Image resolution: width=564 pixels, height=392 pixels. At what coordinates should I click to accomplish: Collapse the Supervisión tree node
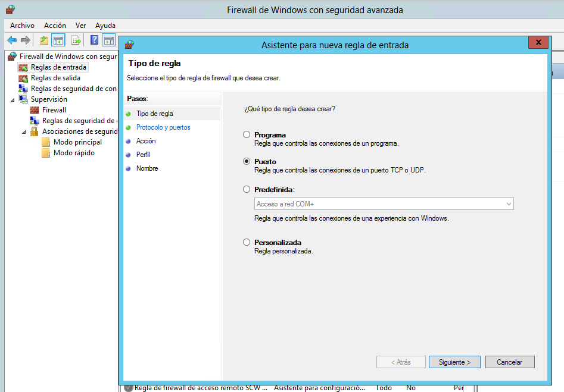click(13, 99)
